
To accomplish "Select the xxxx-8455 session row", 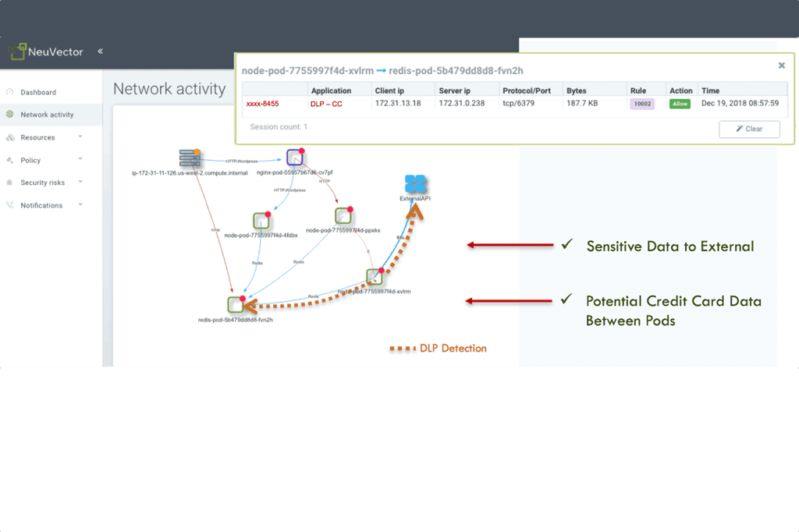I will 263,103.
